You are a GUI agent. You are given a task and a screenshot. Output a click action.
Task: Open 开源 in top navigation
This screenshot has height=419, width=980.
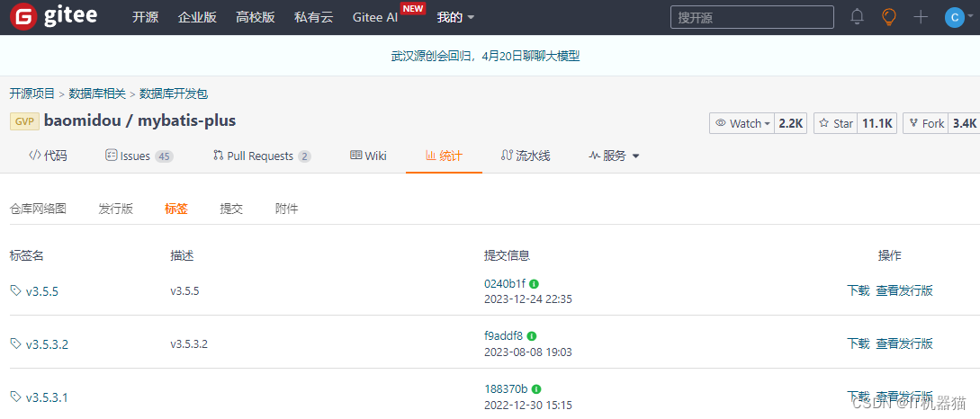click(x=146, y=17)
